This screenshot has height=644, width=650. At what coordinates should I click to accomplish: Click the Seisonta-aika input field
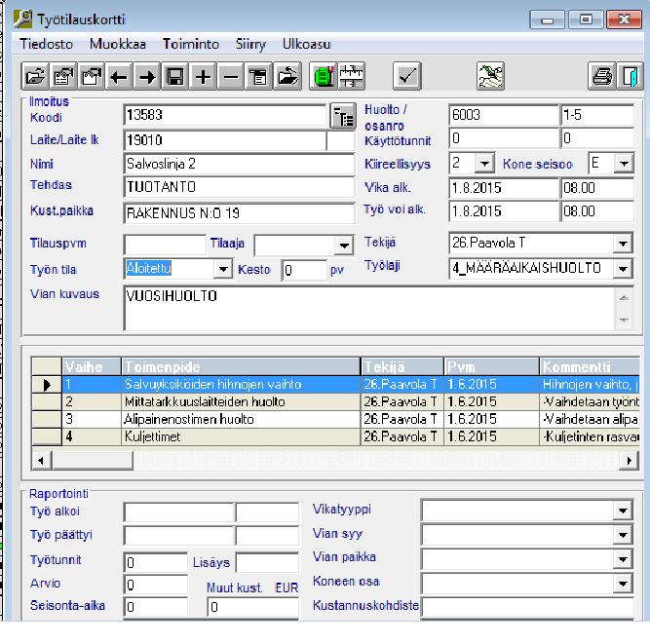tap(156, 607)
